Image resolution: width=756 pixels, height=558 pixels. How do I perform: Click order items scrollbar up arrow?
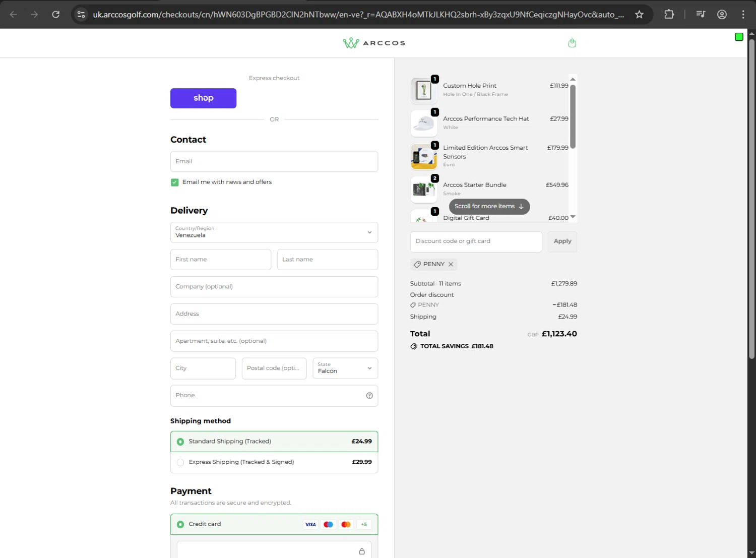pos(573,79)
